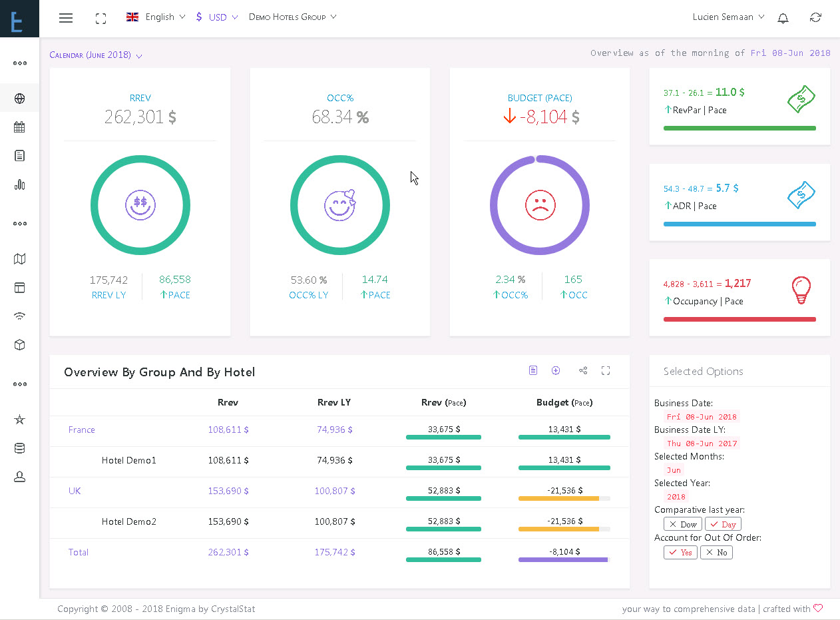Set Account for Out Of Order to No
This screenshot has width=840, height=620.
pos(716,552)
